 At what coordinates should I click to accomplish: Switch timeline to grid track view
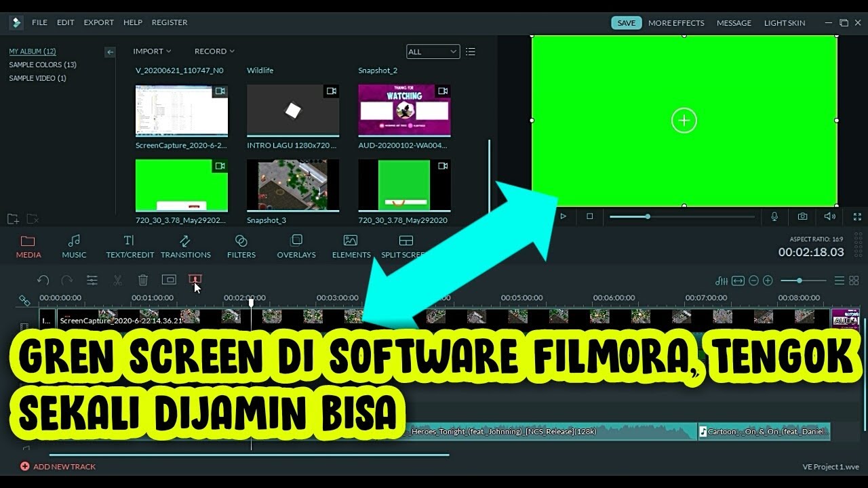[854, 281]
